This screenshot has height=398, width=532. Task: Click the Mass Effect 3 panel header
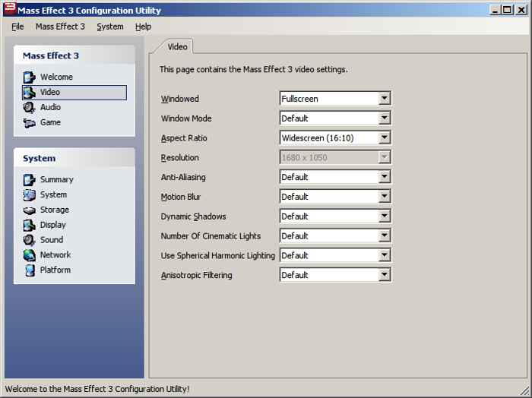[74, 55]
